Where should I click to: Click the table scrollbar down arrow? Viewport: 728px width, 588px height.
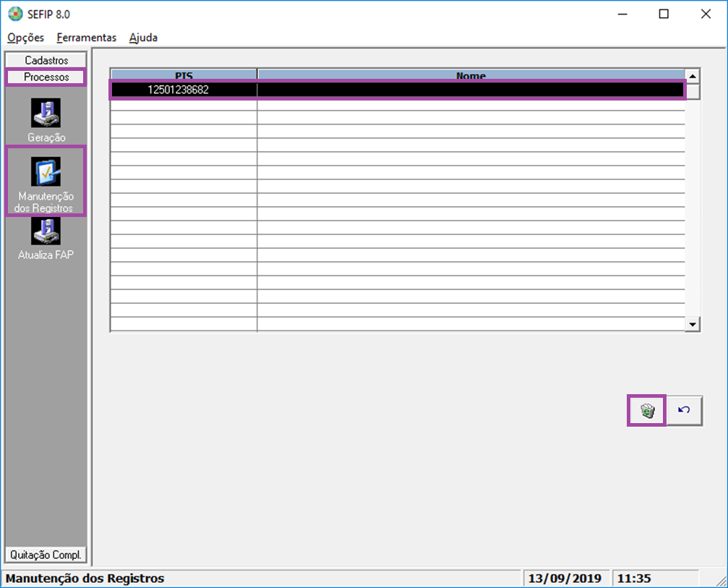693,324
